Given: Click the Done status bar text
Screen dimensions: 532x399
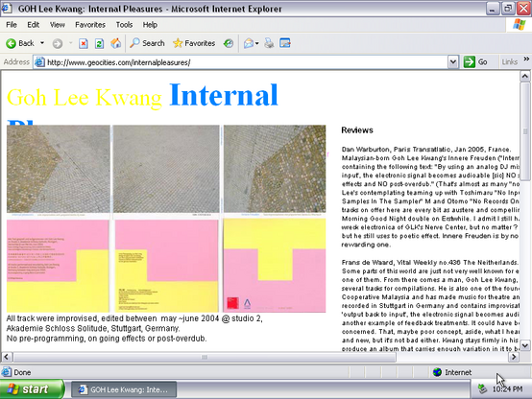Looking at the screenshot, I should click(22, 372).
